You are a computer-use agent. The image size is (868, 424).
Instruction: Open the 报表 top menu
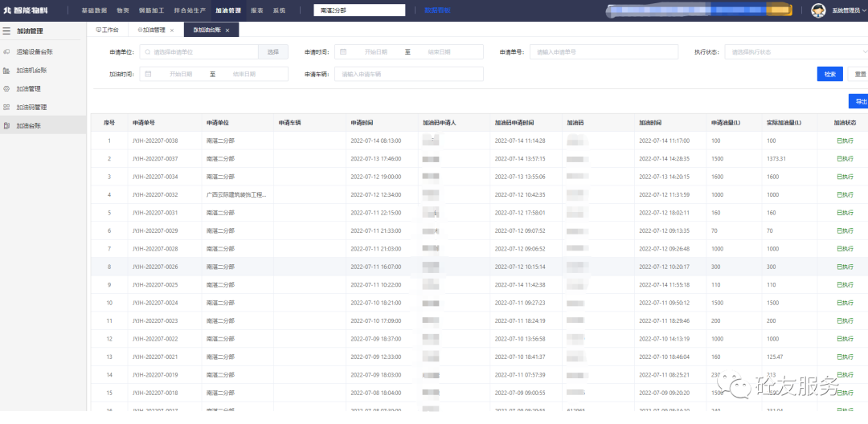pyautogui.click(x=256, y=10)
